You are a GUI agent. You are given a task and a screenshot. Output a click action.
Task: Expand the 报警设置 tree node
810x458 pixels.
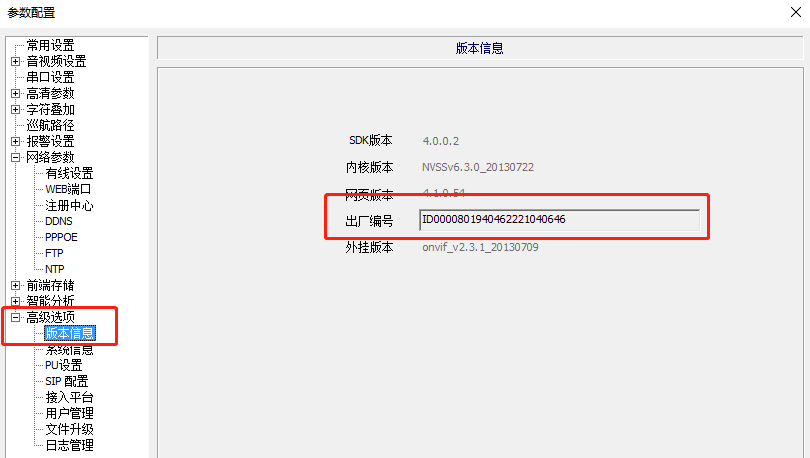tap(16, 141)
